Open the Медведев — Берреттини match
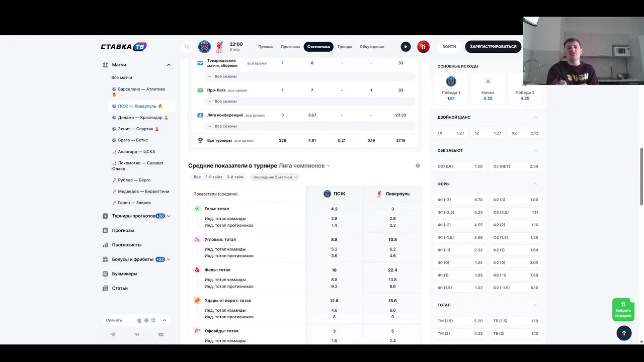The image size is (644, 362). [141, 192]
